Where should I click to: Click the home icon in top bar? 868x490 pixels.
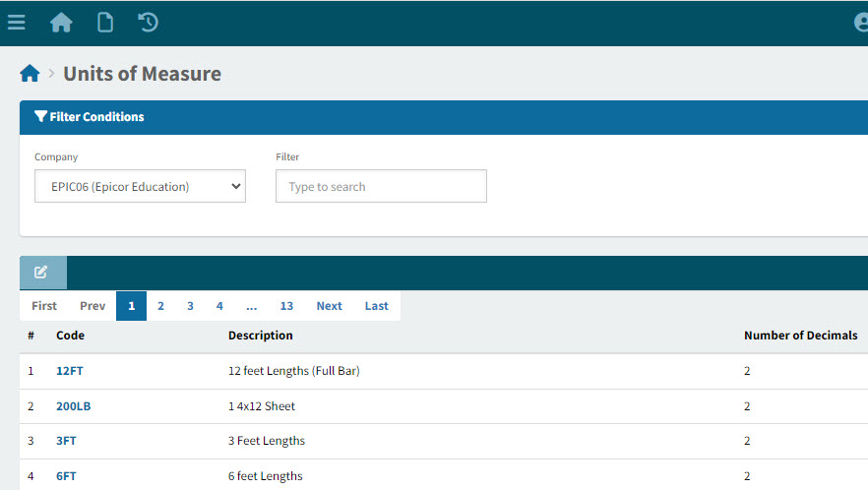(x=61, y=22)
